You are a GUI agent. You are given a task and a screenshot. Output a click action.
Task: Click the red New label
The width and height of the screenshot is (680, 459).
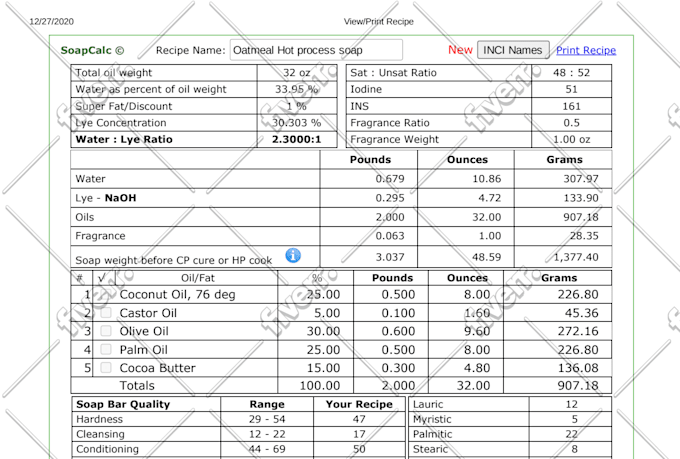(x=460, y=50)
